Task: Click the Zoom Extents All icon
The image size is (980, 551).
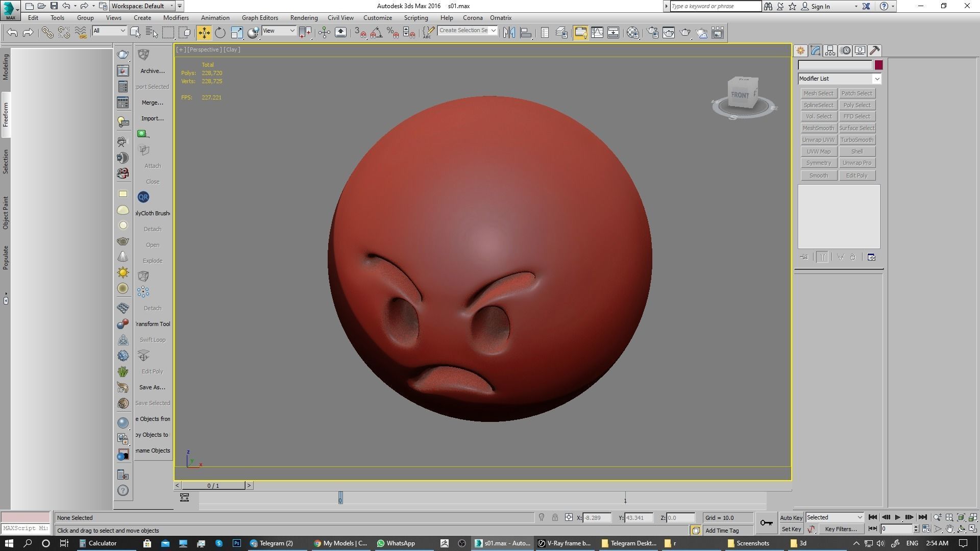Action: pyautogui.click(x=972, y=517)
